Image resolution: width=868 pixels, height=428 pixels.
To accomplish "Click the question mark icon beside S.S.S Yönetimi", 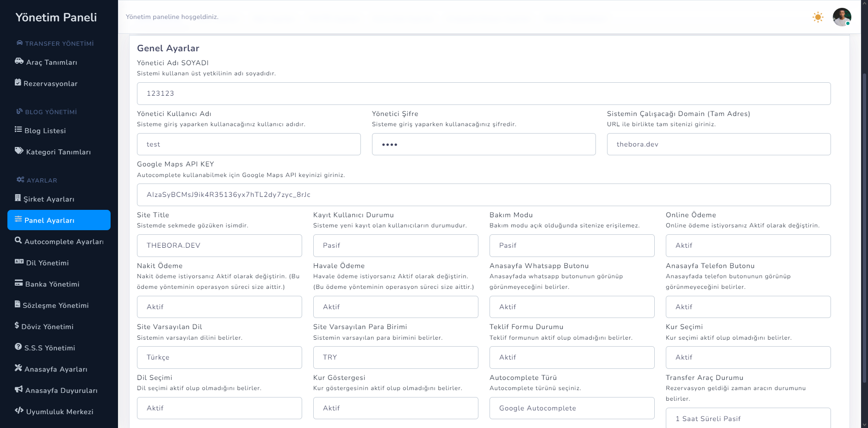I will [19, 347].
